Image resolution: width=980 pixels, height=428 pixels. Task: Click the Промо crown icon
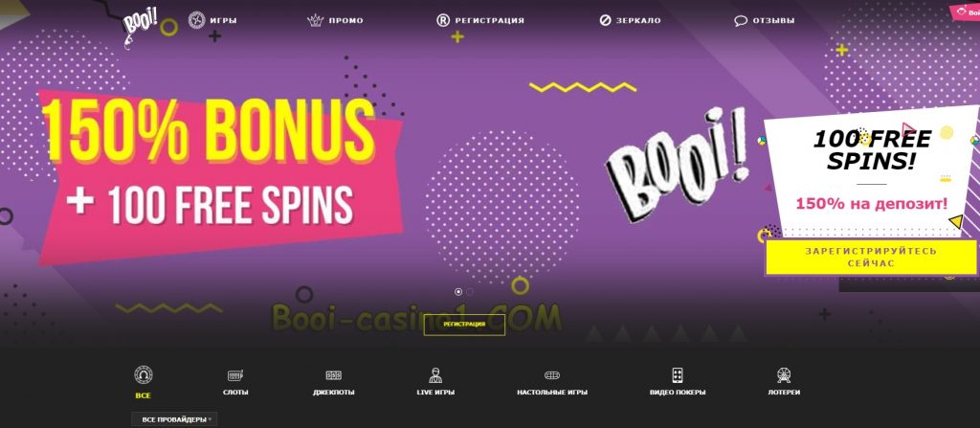pos(316,21)
